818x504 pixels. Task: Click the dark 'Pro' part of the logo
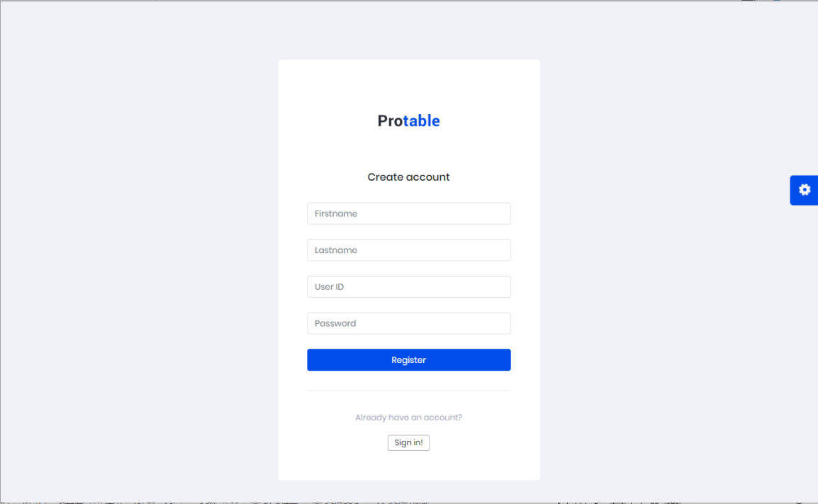[x=391, y=121]
